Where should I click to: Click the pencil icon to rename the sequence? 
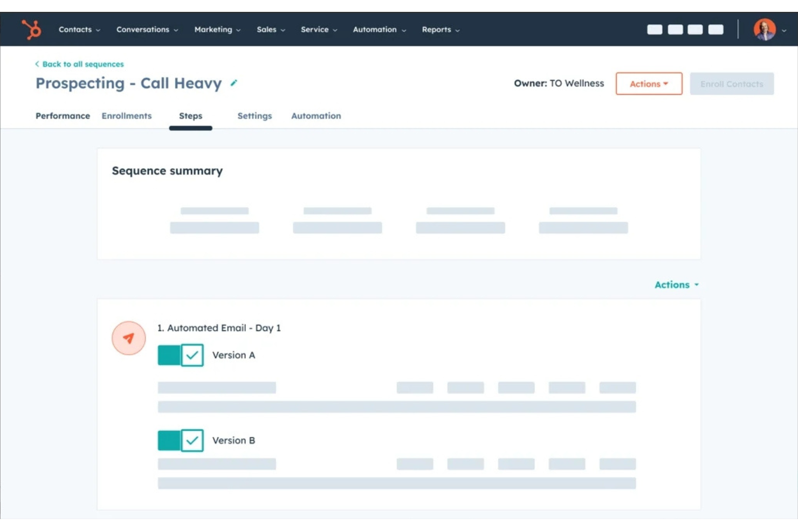pyautogui.click(x=233, y=84)
